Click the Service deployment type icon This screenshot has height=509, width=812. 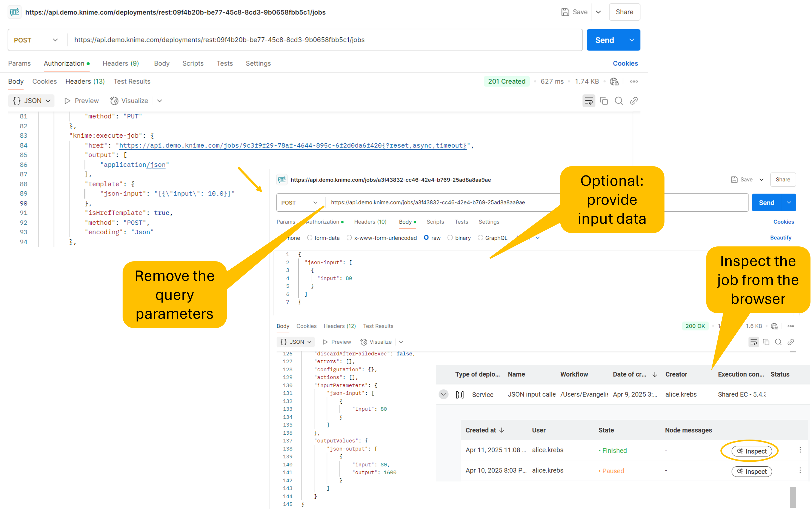460,395
